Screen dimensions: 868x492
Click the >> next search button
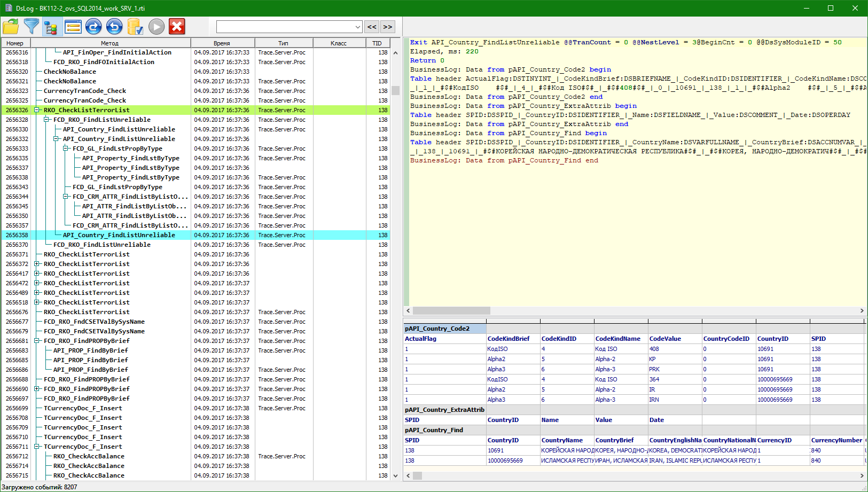coord(388,27)
